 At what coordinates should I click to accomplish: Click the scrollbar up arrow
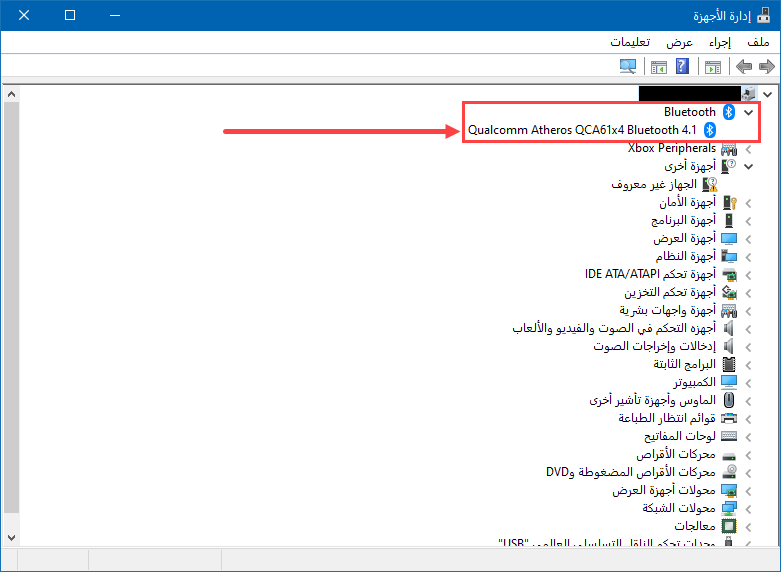pos(11,94)
